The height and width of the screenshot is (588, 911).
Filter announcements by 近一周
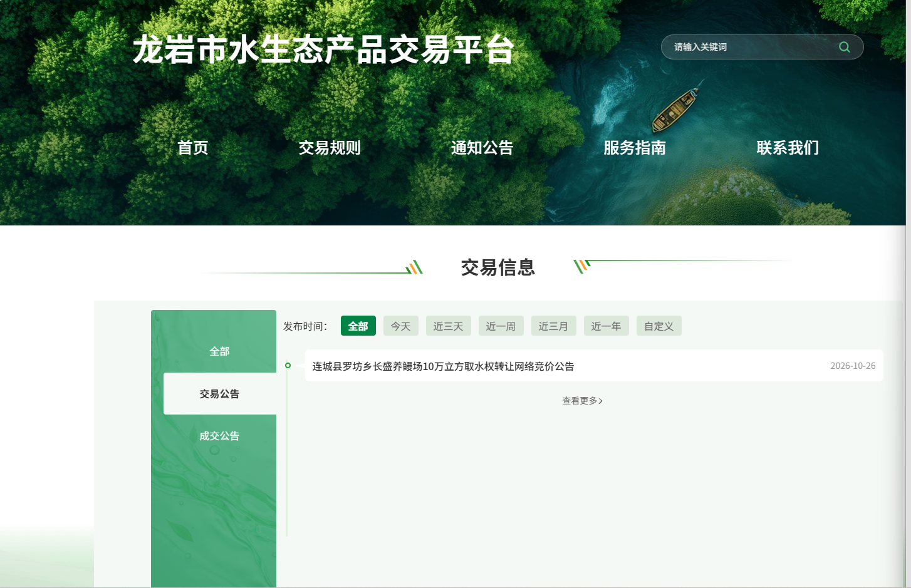[x=501, y=326]
